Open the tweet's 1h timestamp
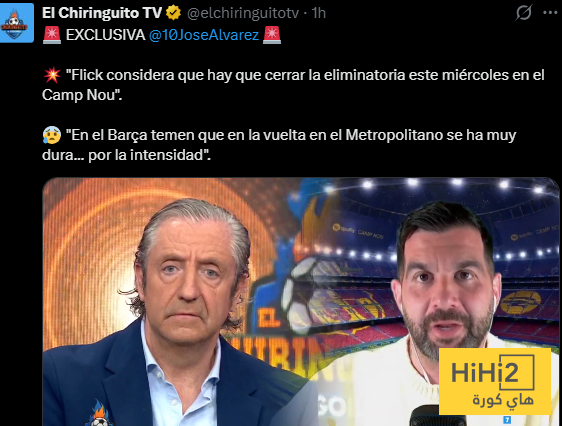 pyautogui.click(x=319, y=13)
